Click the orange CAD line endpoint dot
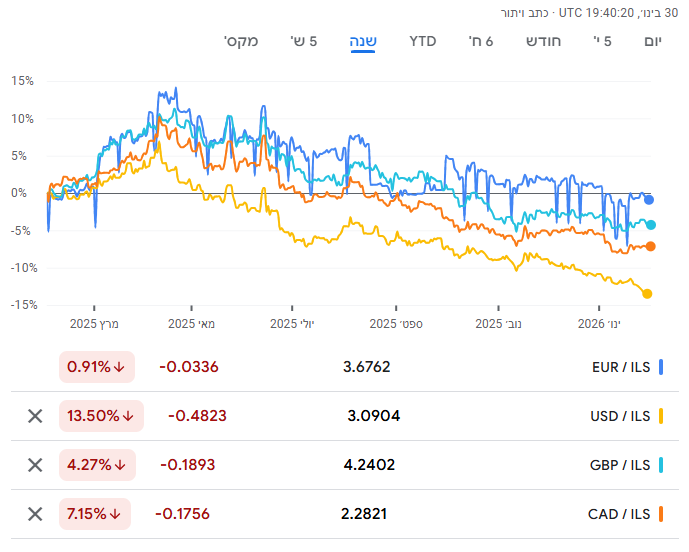The width and height of the screenshot is (689, 552). (651, 246)
